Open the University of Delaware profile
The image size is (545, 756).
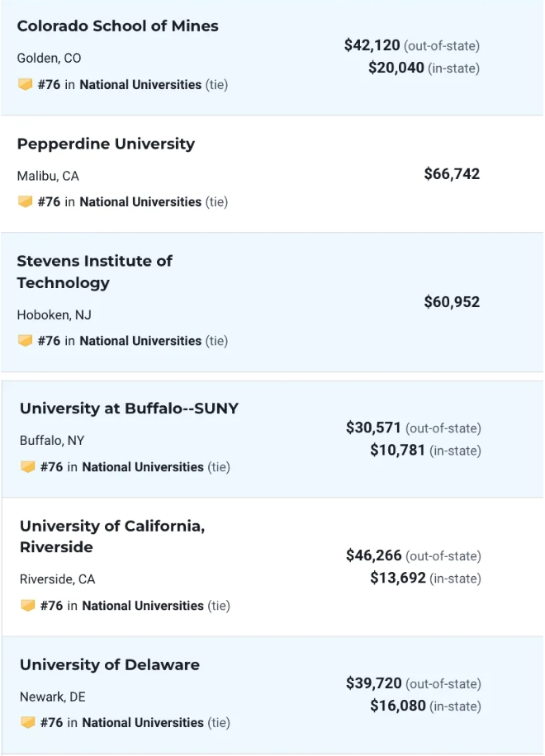[x=109, y=664]
